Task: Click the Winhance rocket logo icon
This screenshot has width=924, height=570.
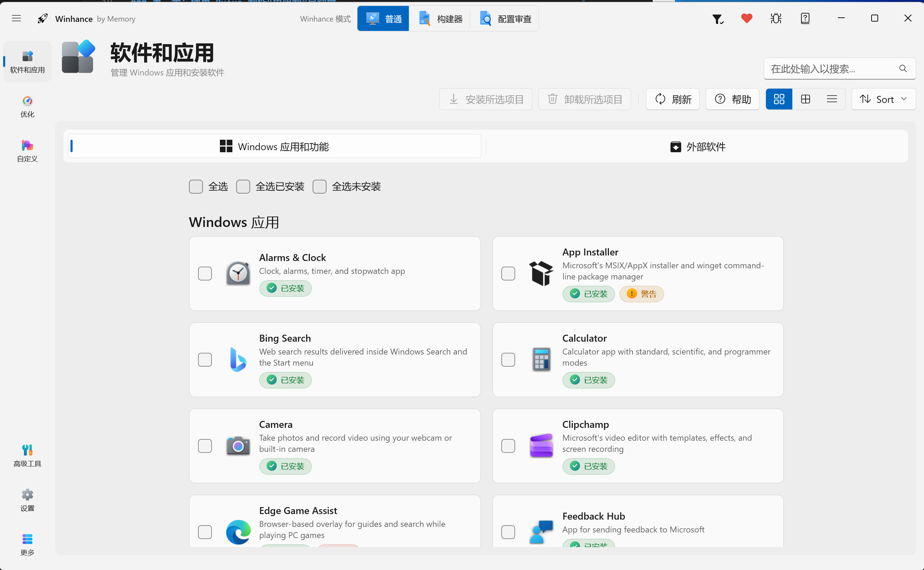Action: point(43,18)
